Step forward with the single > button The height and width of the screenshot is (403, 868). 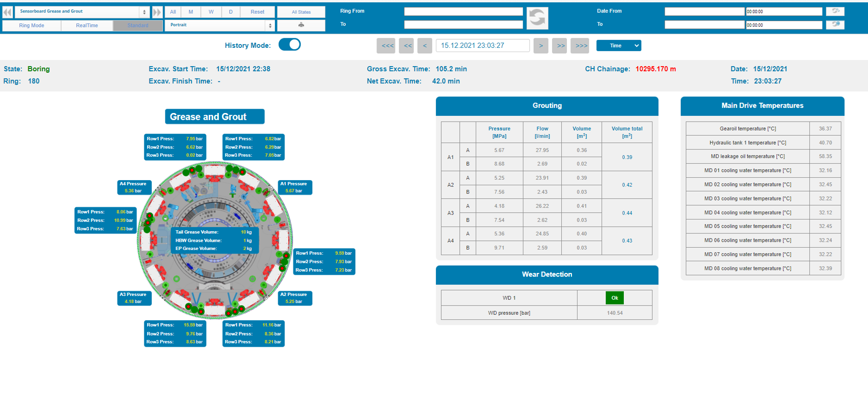(541, 45)
